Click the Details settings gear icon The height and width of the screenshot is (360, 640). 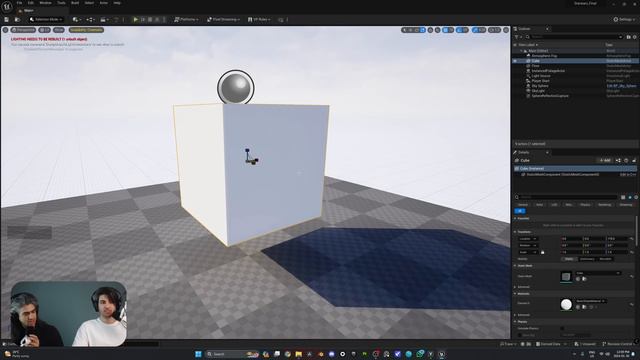[636, 197]
